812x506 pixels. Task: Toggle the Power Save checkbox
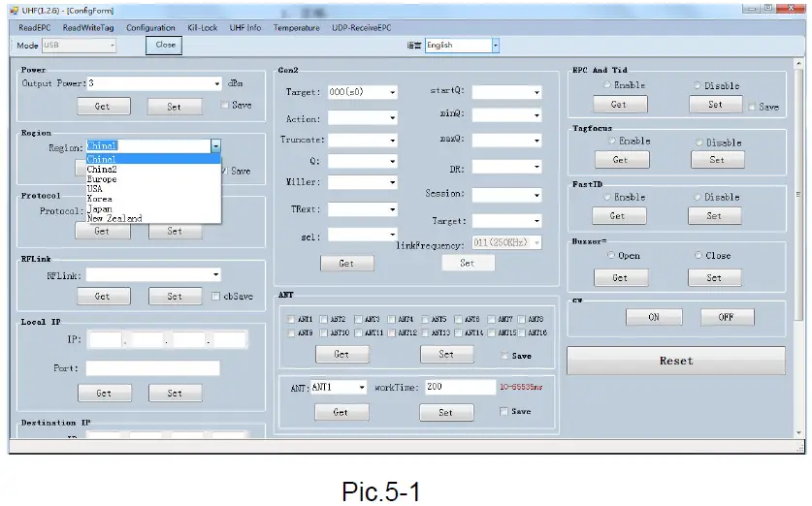click(x=225, y=105)
